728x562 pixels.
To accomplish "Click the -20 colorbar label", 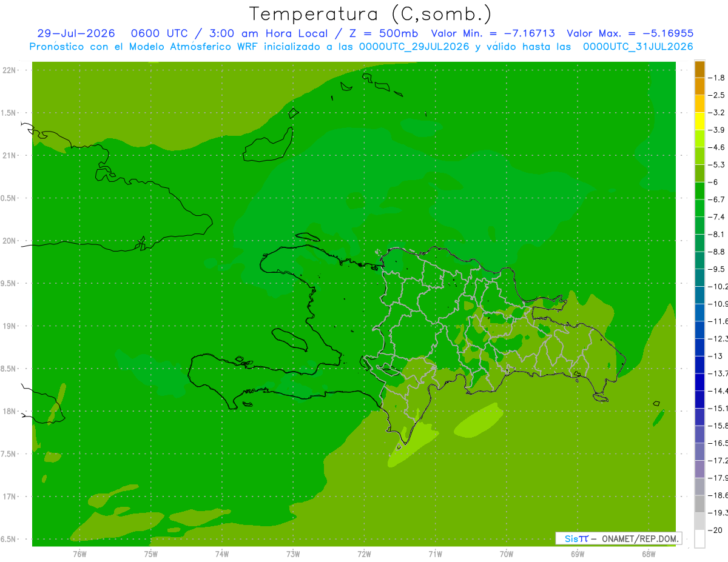I will (x=715, y=530).
